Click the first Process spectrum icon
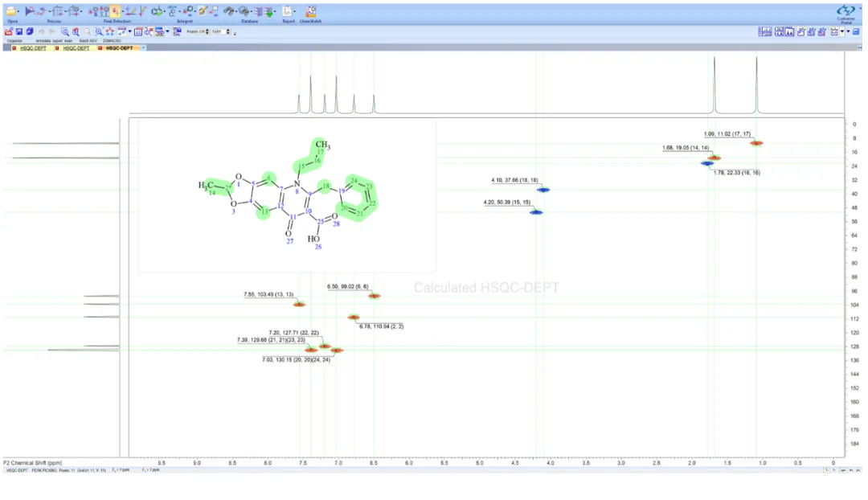 (30, 11)
